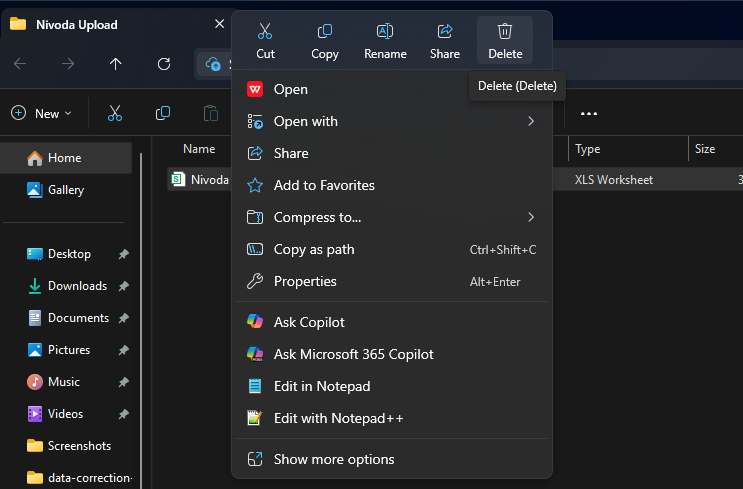Sort by the Name column header
The height and width of the screenshot is (489, 743).
point(199,149)
